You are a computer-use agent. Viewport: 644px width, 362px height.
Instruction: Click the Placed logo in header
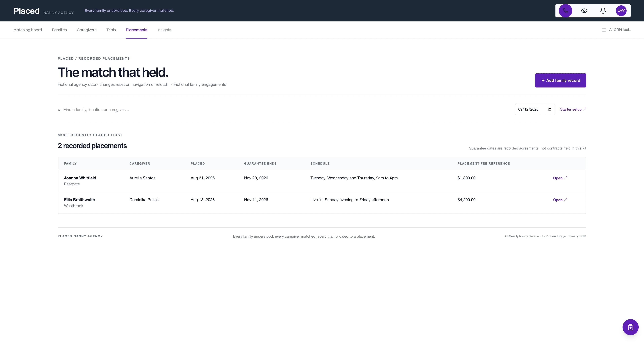point(26,11)
